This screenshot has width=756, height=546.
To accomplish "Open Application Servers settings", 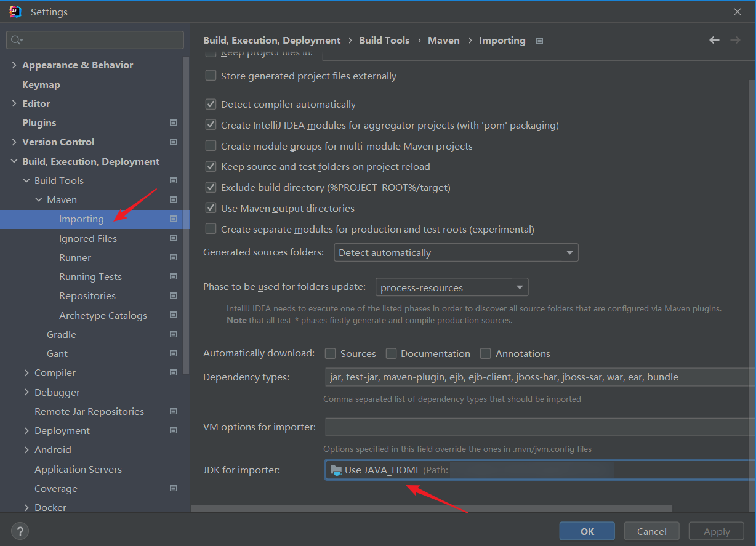I will pyautogui.click(x=78, y=469).
